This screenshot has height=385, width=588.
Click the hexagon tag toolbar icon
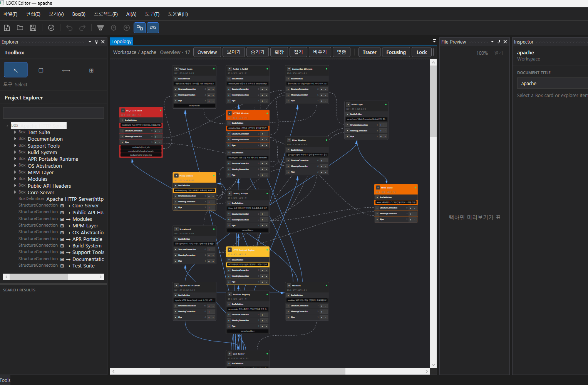pyautogui.click(x=114, y=28)
